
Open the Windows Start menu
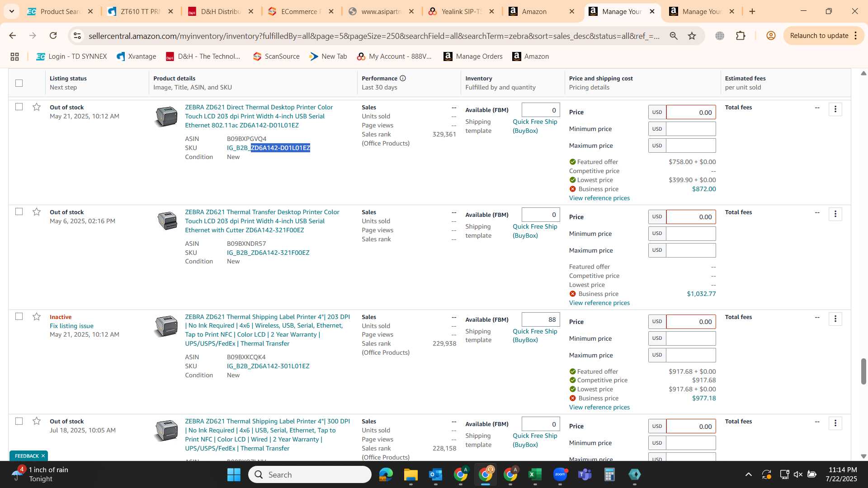pos(234,474)
